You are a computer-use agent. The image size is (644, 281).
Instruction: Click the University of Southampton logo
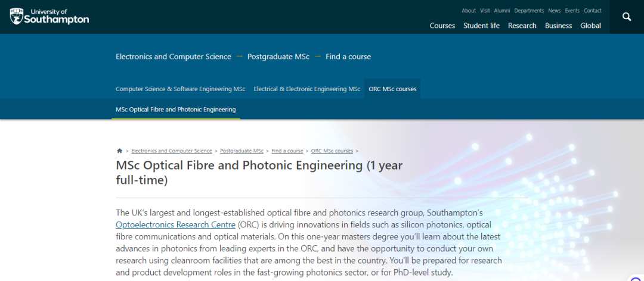[49, 16]
